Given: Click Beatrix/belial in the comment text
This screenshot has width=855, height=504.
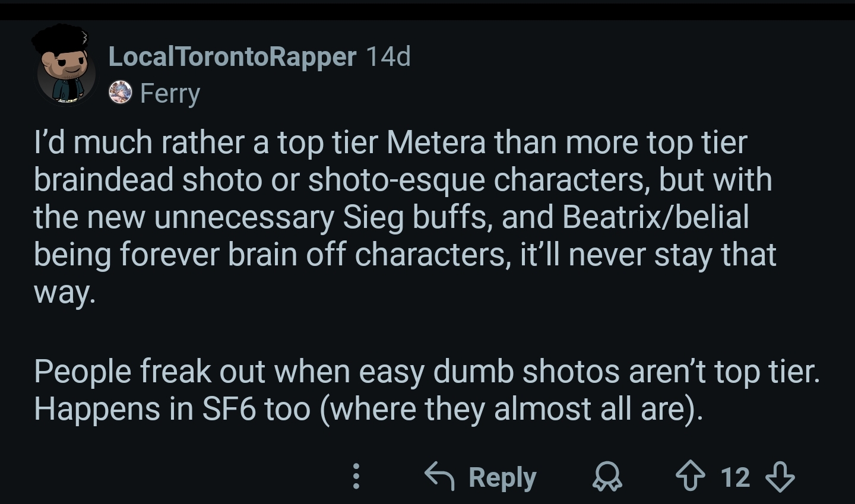Looking at the screenshot, I should [655, 217].
